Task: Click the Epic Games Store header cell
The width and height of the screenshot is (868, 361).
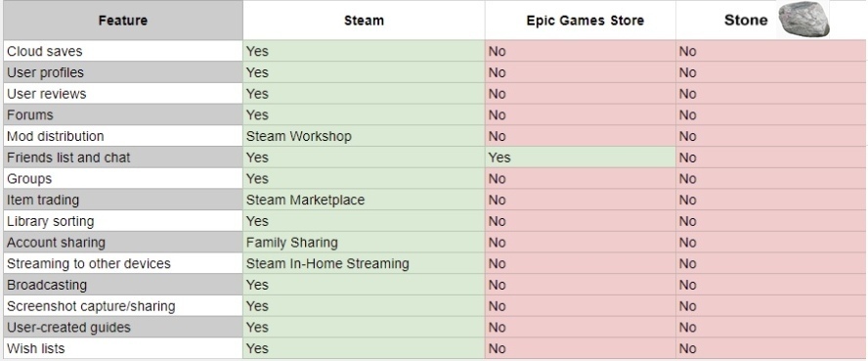Action: click(581, 21)
